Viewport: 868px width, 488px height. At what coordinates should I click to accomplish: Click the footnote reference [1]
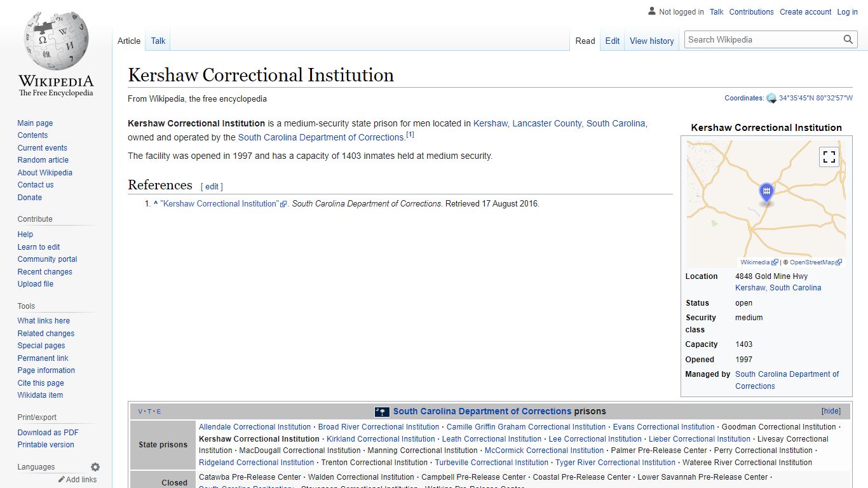(410, 135)
